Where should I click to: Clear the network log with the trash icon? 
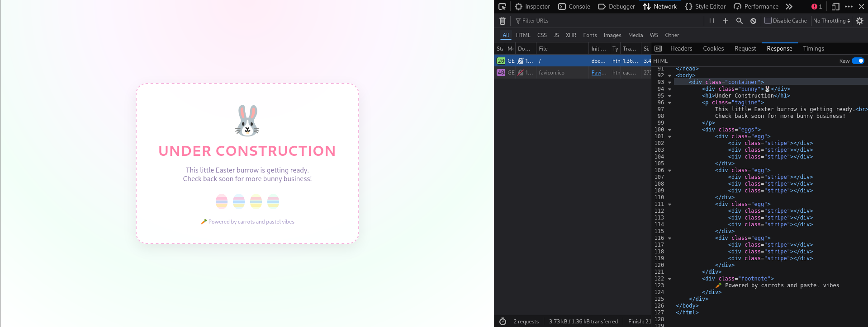click(x=502, y=21)
